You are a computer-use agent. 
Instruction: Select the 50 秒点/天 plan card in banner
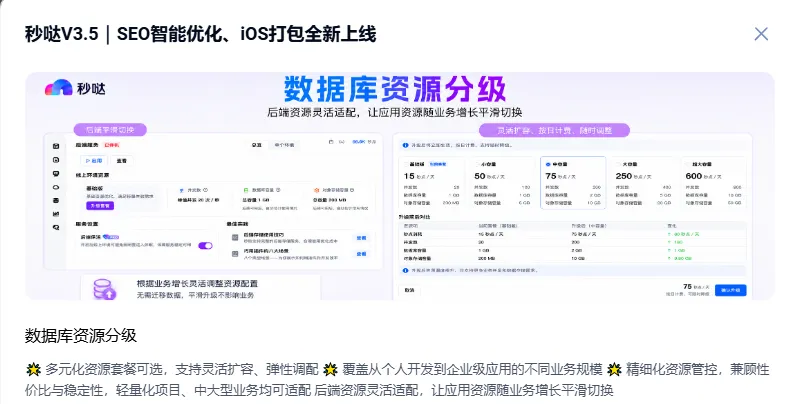tap(502, 183)
